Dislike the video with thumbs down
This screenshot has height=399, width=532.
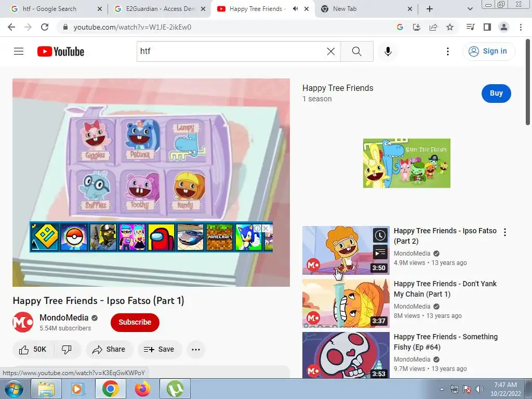click(x=66, y=350)
